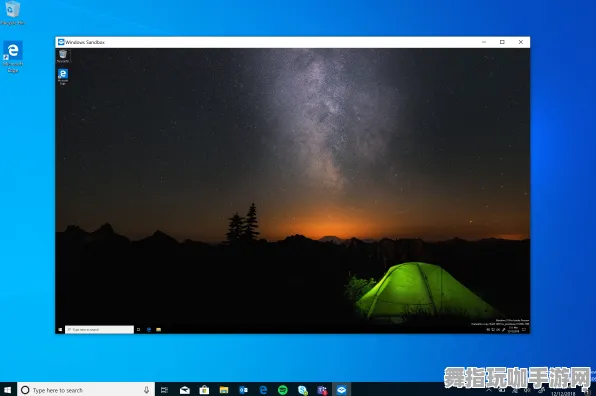Screen dimensions: 596x396
Task: Click Windows Sandbox title bar app icon
Action: 61,42
